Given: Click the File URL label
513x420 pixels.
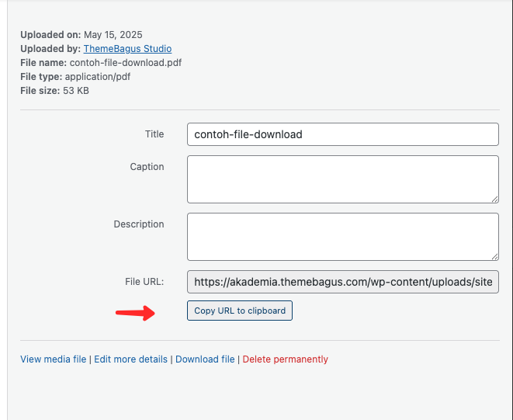Looking at the screenshot, I should click(x=144, y=282).
